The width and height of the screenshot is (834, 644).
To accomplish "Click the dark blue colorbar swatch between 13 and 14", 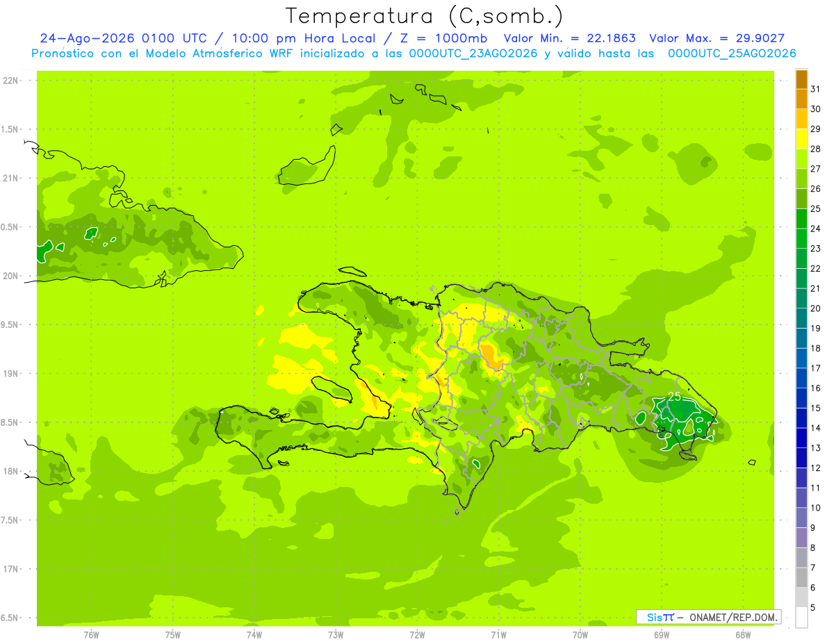I will coord(801,438).
